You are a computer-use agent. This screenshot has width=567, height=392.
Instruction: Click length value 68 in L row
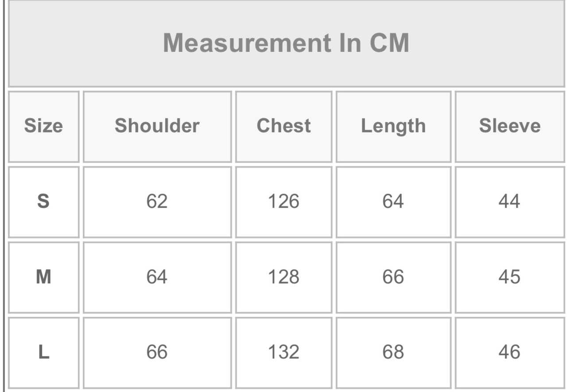393,353
